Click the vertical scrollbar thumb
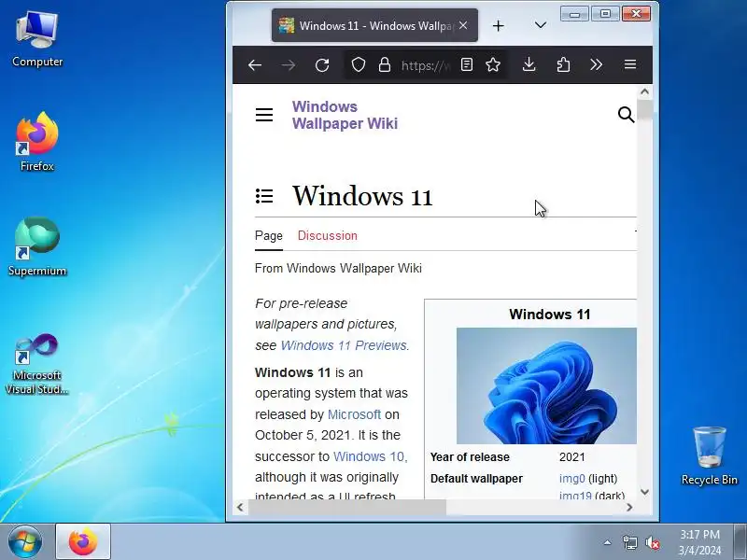Screen dimensions: 747x560 coord(644,109)
